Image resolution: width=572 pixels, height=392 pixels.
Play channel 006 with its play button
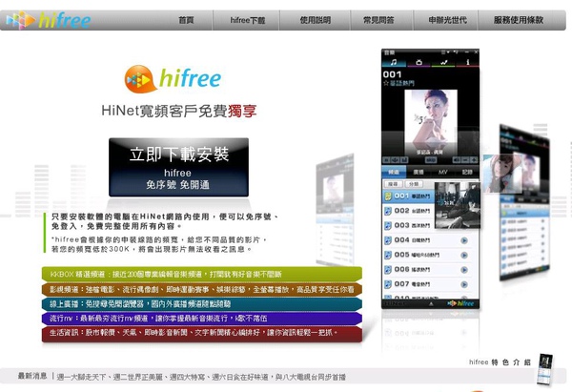point(464,270)
